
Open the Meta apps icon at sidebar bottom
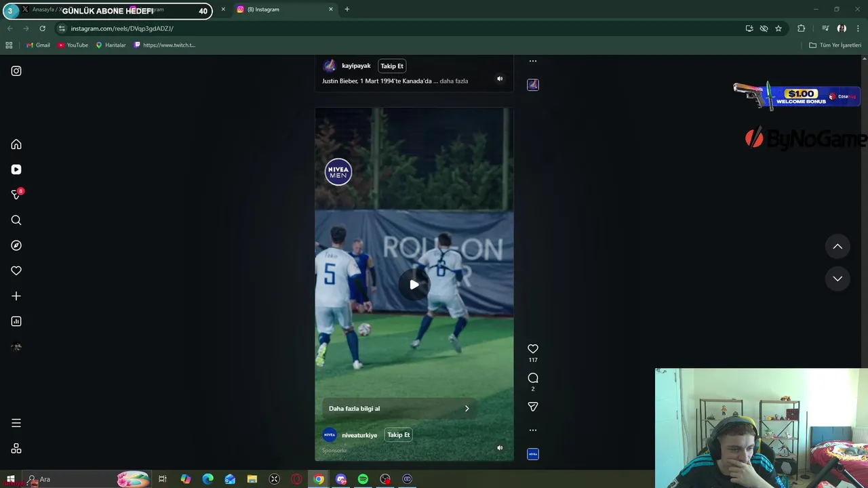[x=16, y=449]
